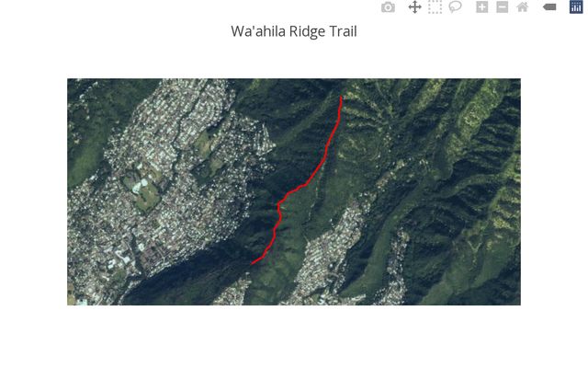The height and width of the screenshot is (368, 588).
Task: Zoom out using the minus icon
Action: coord(503,7)
